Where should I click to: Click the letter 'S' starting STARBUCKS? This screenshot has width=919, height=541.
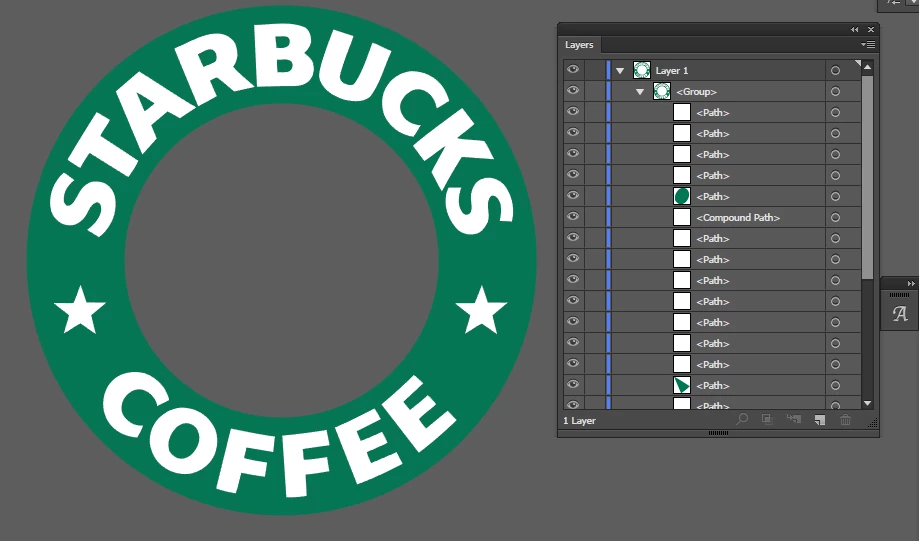point(83,205)
